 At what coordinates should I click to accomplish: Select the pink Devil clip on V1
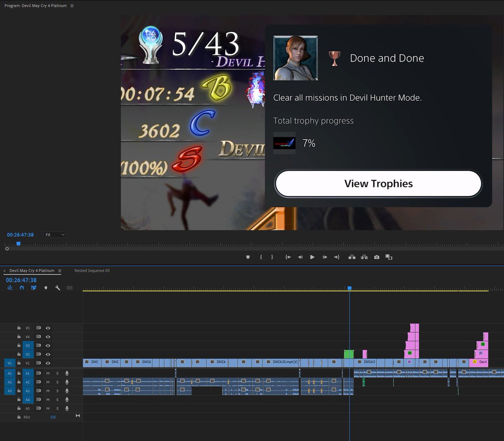(479, 362)
